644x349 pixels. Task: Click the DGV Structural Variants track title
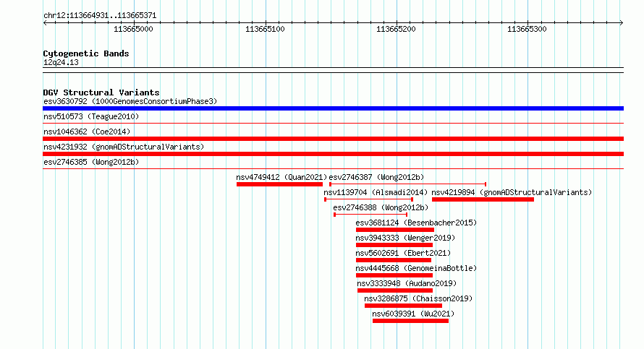[x=101, y=92]
